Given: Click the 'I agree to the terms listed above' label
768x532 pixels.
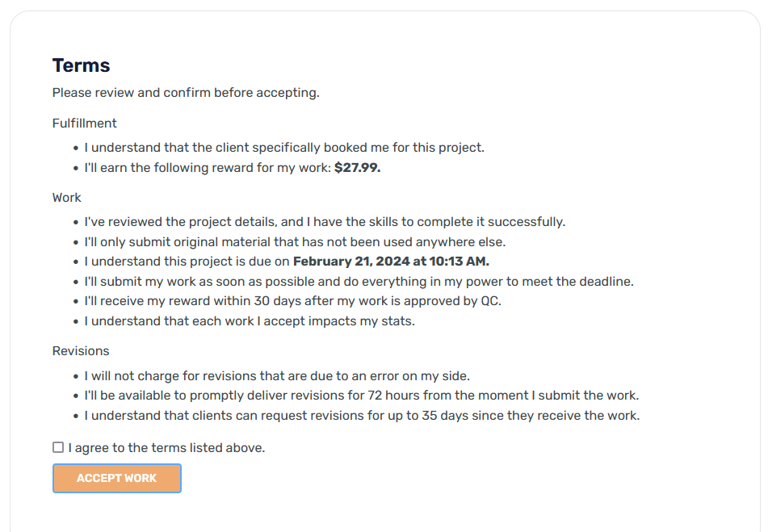Looking at the screenshot, I should [166, 447].
